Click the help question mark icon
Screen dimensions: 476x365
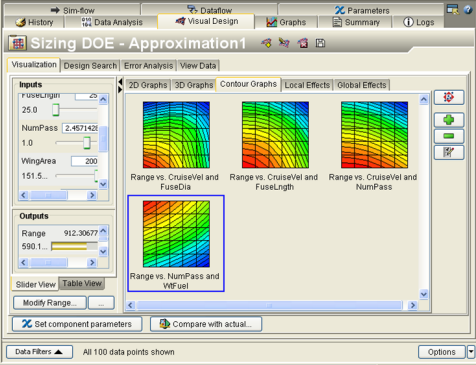tap(468, 10)
